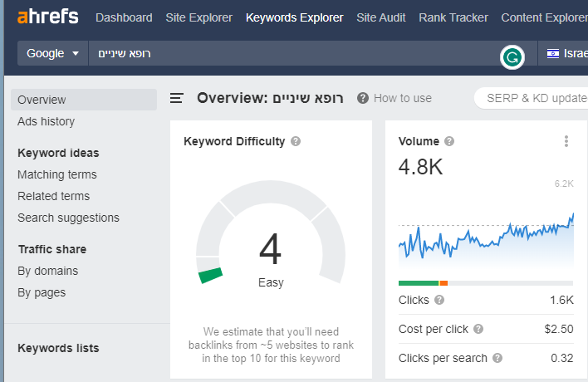Click the Keyword Difficulty score 4
This screenshot has width=588, height=382.
point(270,248)
